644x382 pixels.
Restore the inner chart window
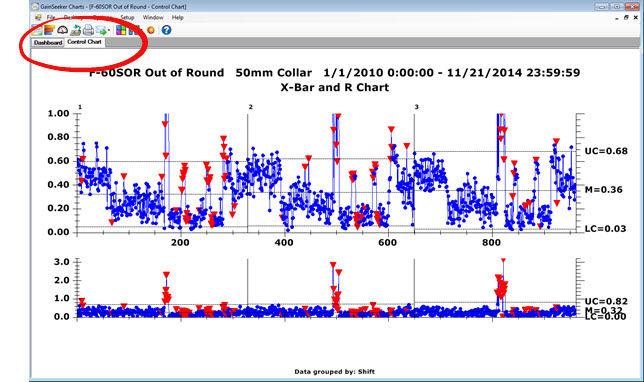coord(626,18)
